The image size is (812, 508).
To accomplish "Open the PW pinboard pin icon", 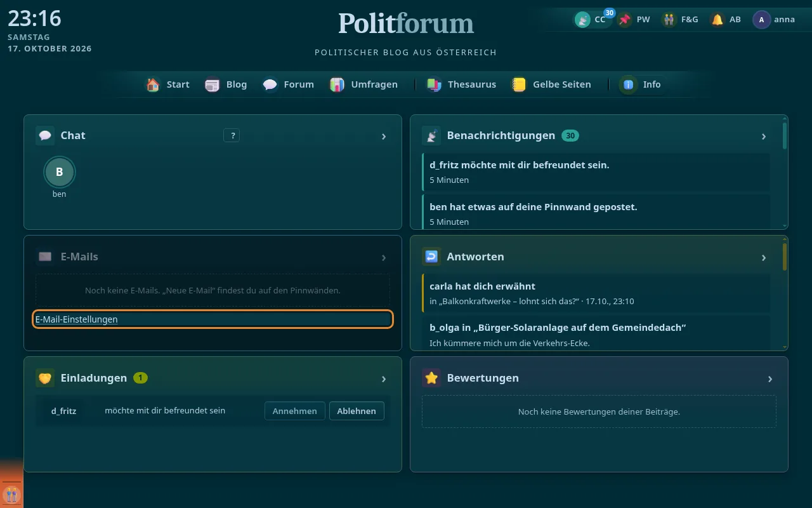I will click(625, 20).
